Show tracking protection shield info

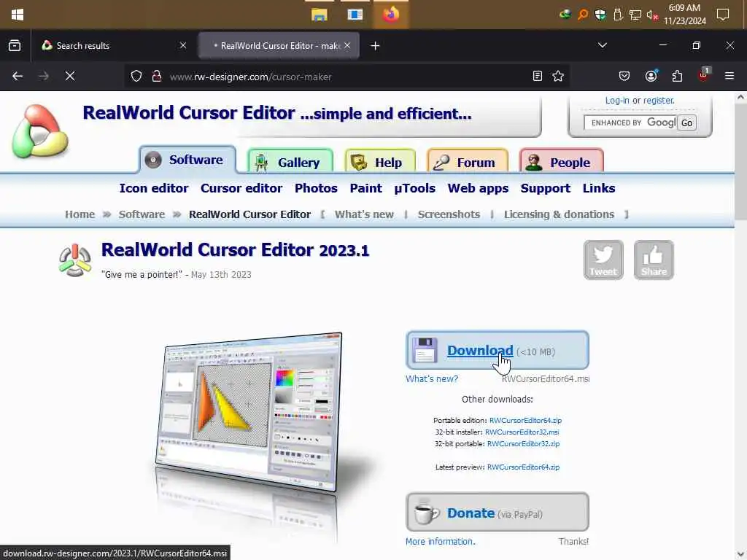(x=136, y=76)
